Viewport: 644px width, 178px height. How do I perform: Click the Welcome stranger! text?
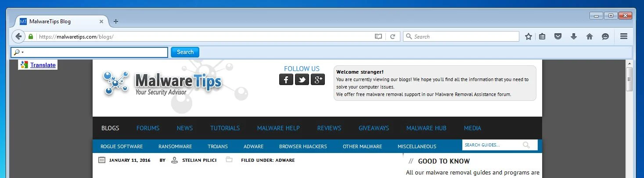point(360,72)
